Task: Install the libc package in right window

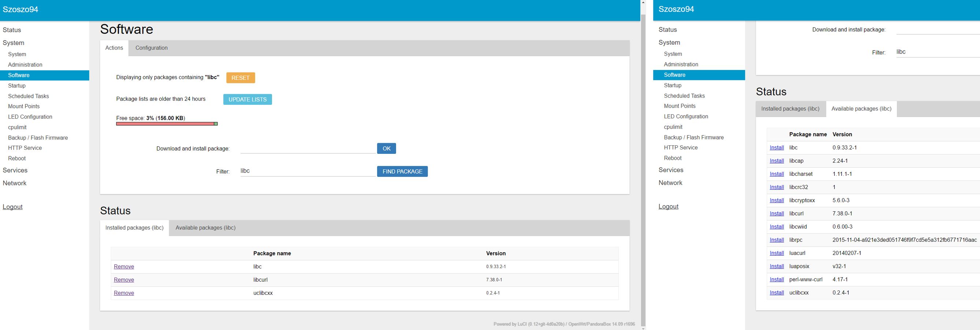Action: [777, 148]
